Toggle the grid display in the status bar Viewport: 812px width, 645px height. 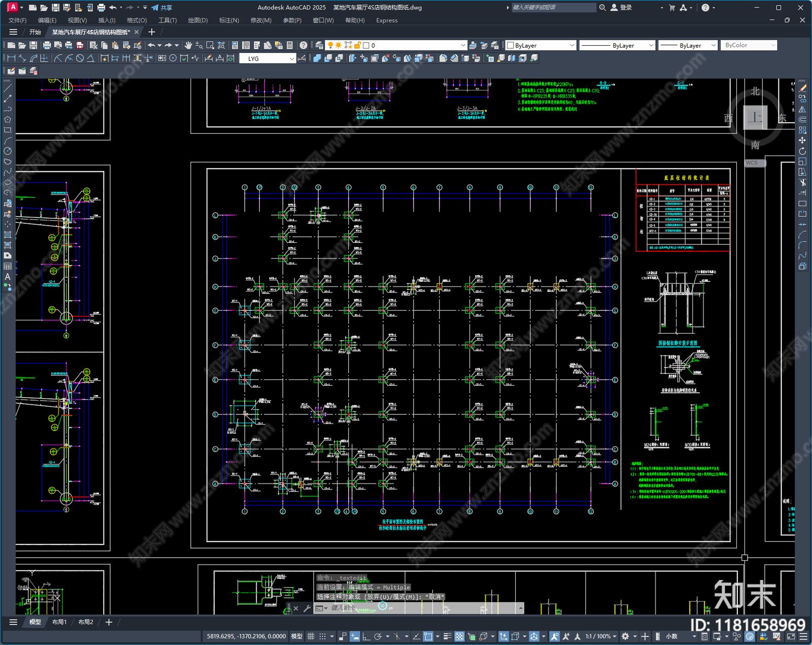[311, 636]
